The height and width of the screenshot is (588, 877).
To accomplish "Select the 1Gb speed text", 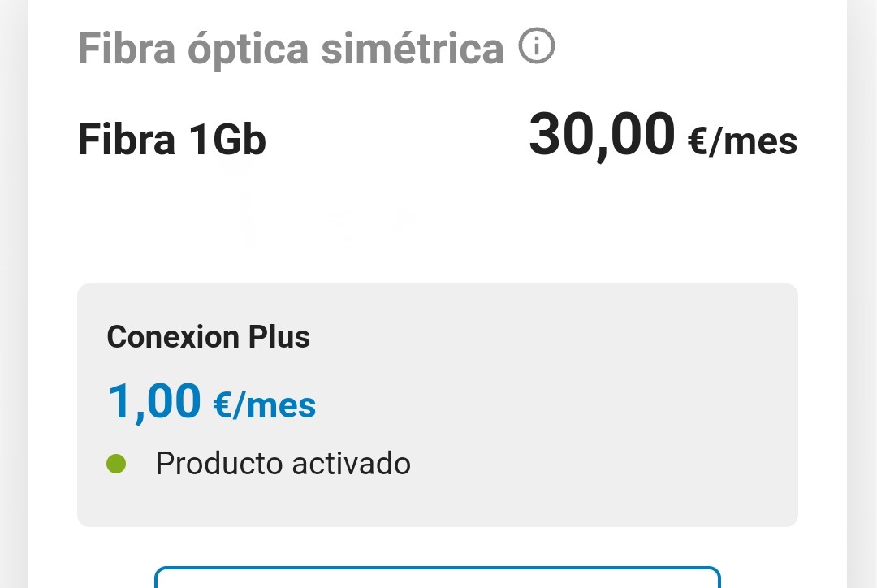I will [227, 140].
